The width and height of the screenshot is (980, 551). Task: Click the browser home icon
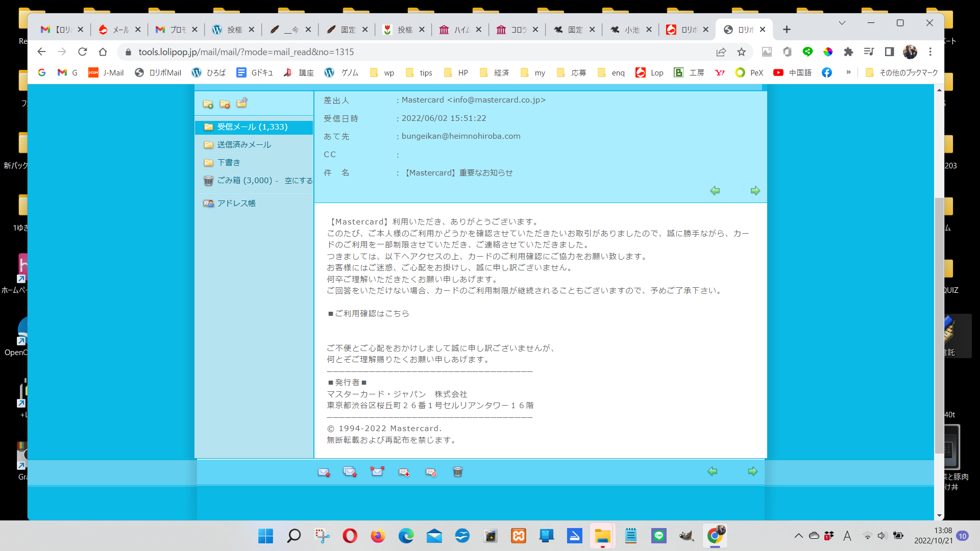[x=103, y=52]
